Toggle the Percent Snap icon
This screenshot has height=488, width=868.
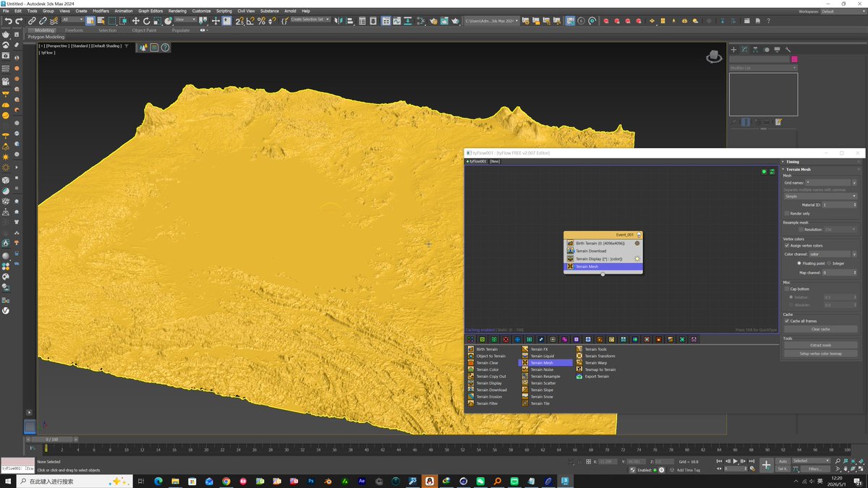click(x=261, y=21)
